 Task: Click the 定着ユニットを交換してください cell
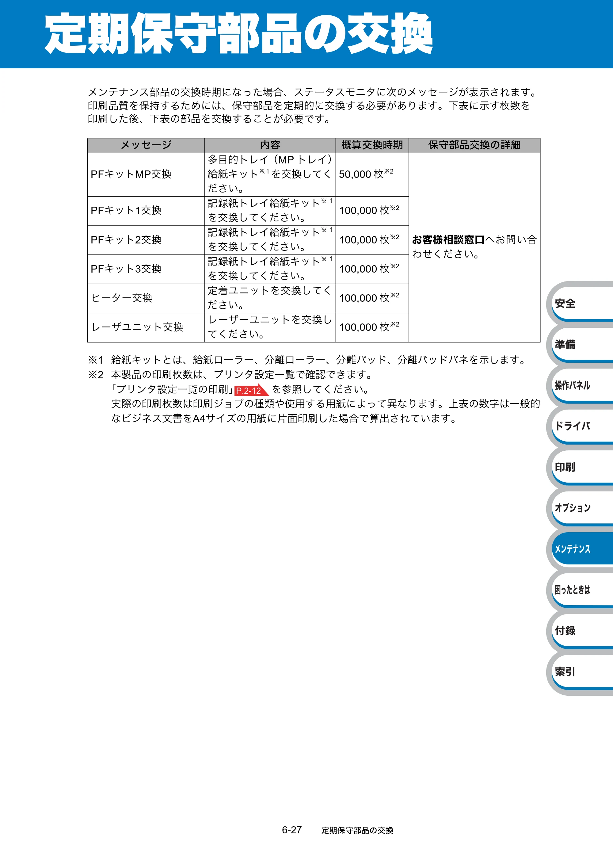(270, 298)
